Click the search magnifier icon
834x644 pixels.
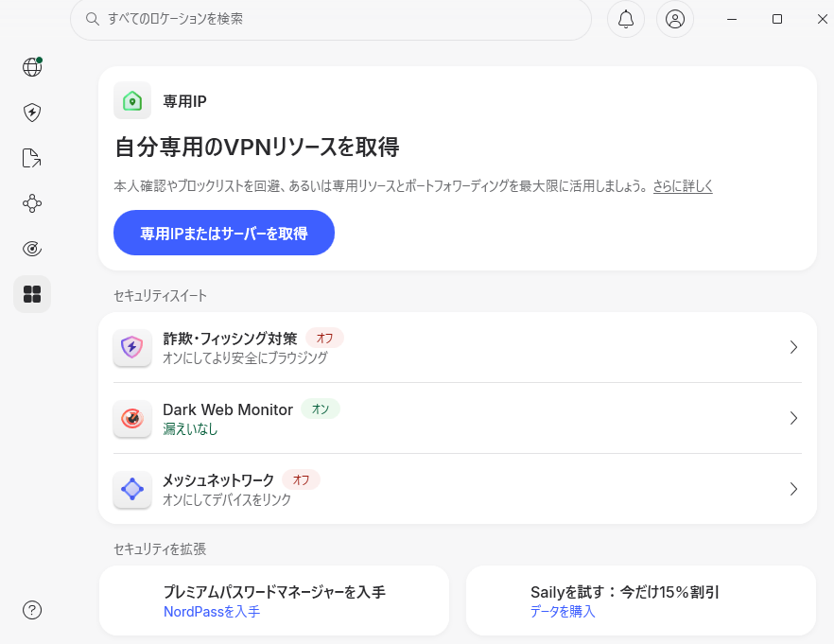(x=93, y=19)
